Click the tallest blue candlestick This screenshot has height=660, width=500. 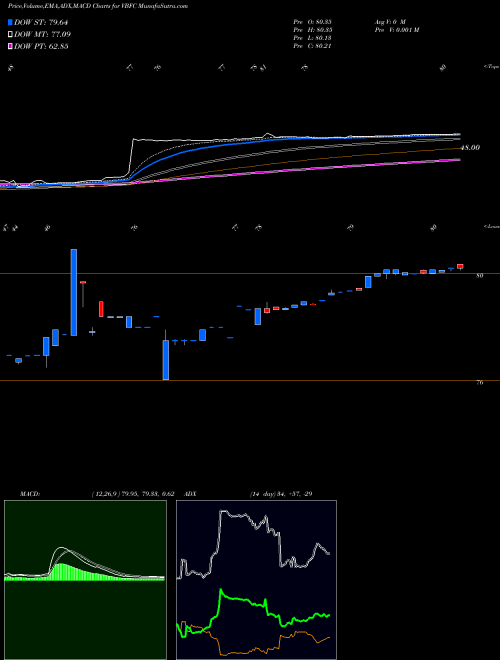pyautogui.click(x=74, y=293)
